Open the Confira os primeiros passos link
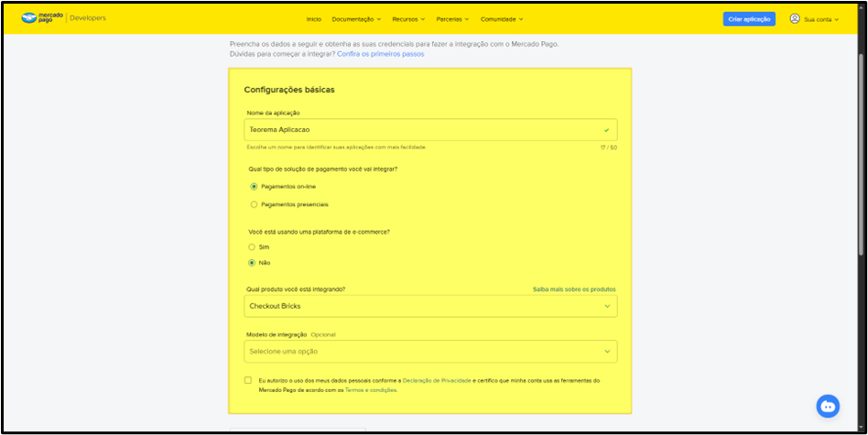Screen dimensions: 868x435 [380, 54]
